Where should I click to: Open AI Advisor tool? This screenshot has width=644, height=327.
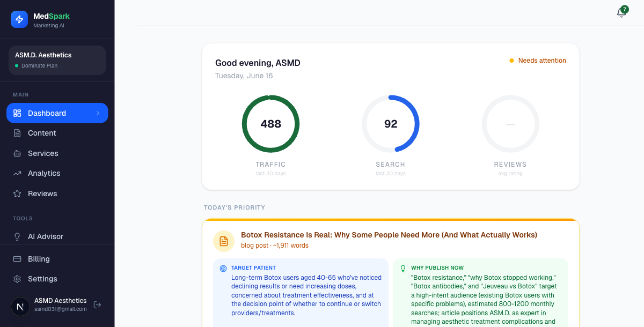[57, 236]
